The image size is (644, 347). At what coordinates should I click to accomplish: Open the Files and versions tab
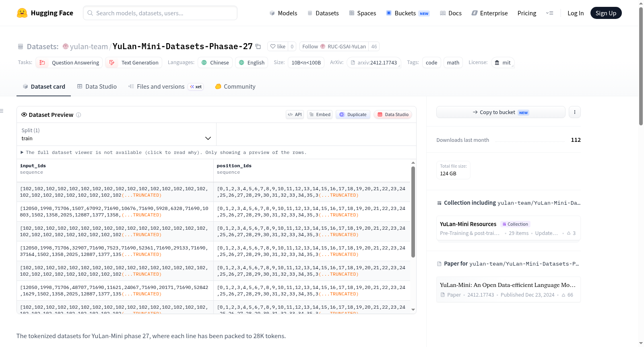point(166,87)
